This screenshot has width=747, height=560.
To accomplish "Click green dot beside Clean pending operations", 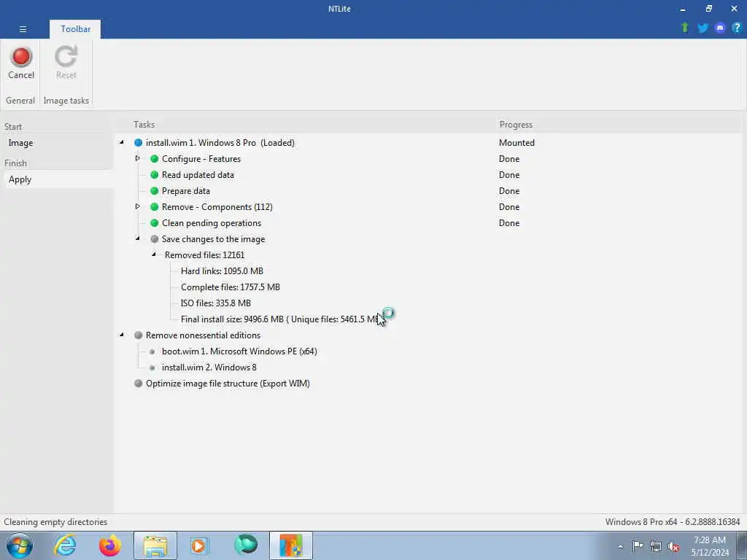I will click(155, 223).
